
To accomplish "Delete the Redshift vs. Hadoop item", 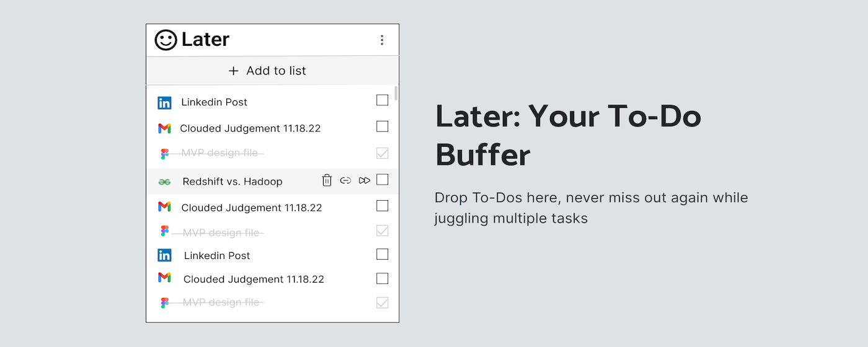I will point(327,180).
